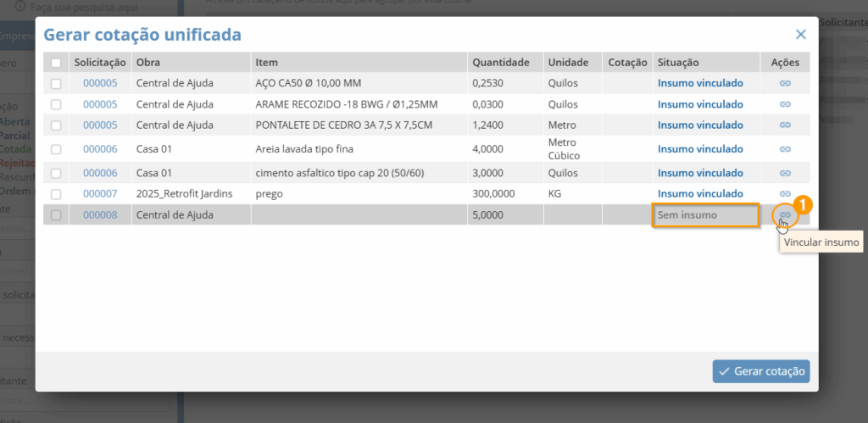Click link icon for Areia lavada row
The width and height of the screenshot is (868, 423).
tap(785, 148)
